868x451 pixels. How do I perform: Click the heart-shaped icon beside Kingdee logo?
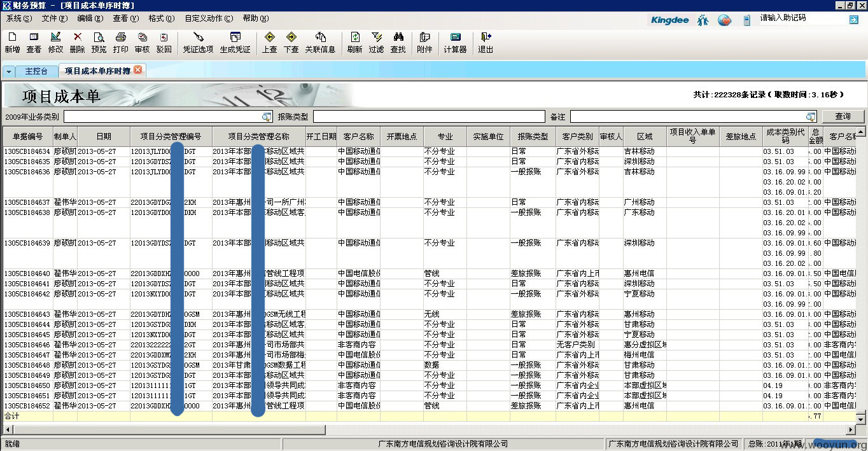coord(724,20)
